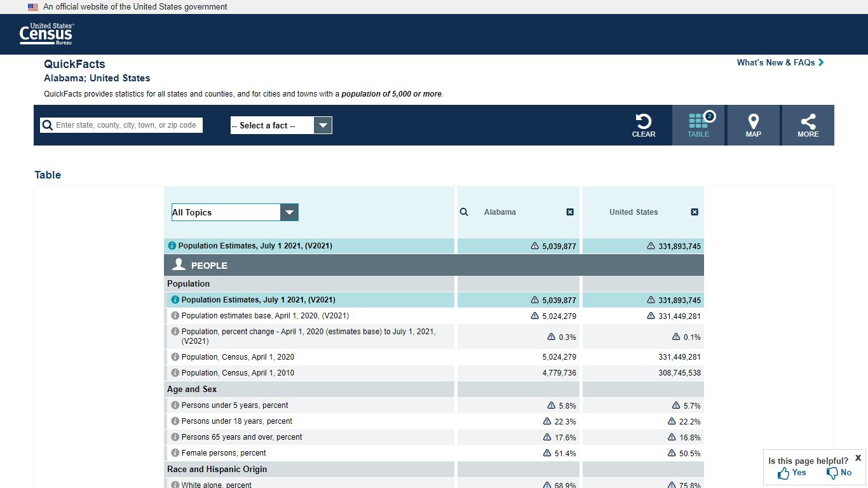Click Alabama value 4,779,736
This screenshot has width=868, height=488.
click(559, 373)
